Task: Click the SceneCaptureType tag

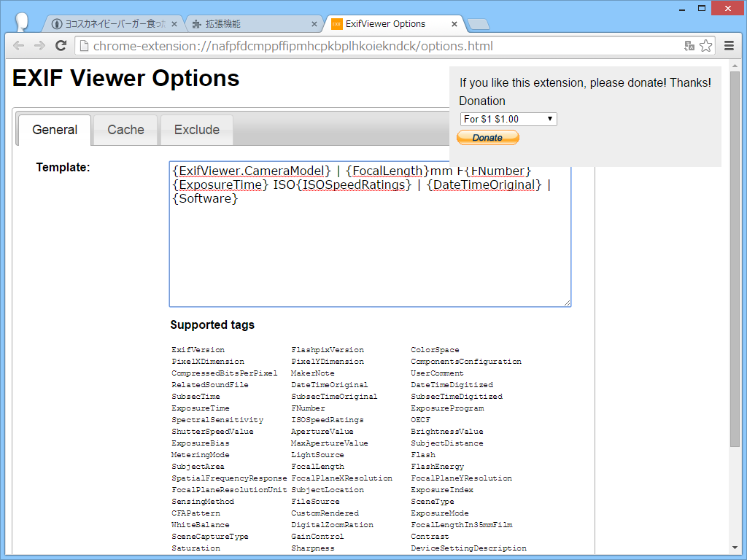Action: coord(209,536)
